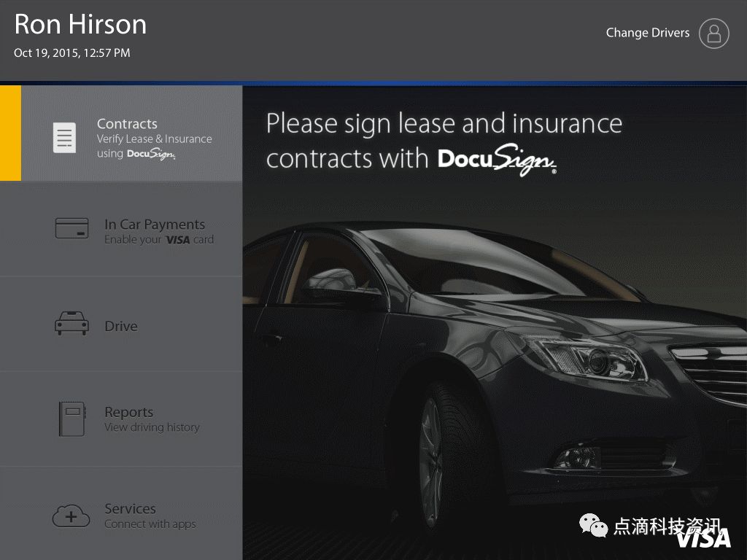Click the car icon beside Drive

click(x=71, y=324)
